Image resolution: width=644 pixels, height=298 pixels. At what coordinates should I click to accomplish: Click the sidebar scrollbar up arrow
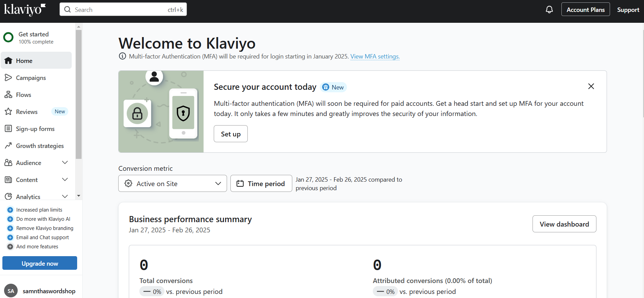coord(79,27)
